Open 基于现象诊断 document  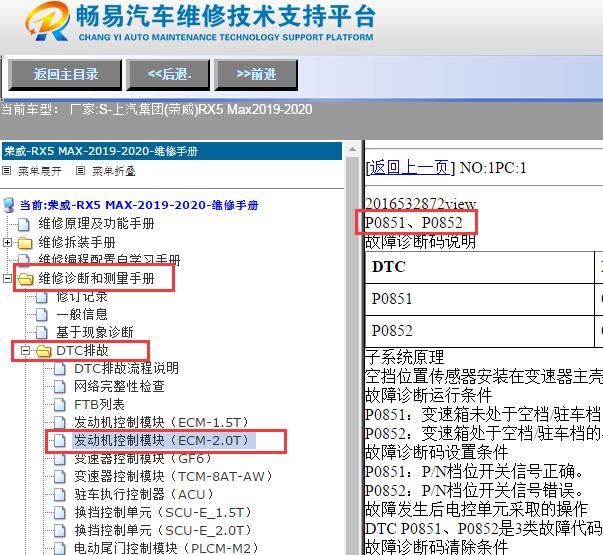pyautogui.click(x=95, y=332)
